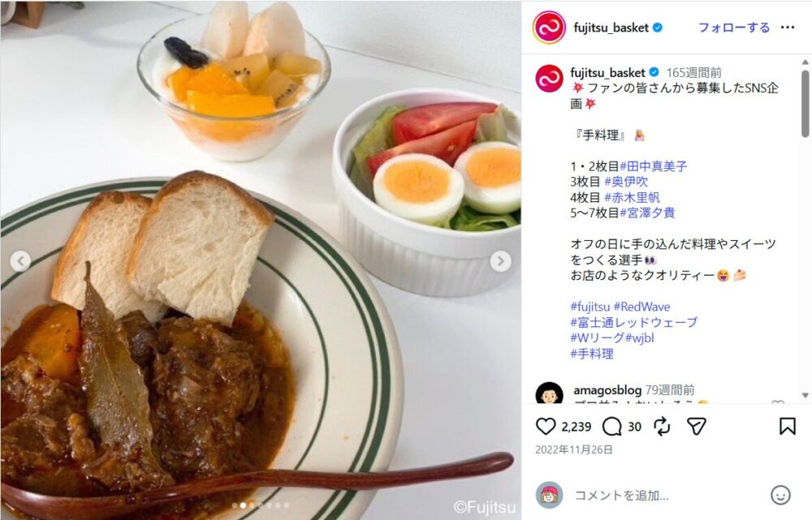Image resolution: width=812 pixels, height=520 pixels.
Task: Save post with bookmark icon
Action: tap(787, 427)
